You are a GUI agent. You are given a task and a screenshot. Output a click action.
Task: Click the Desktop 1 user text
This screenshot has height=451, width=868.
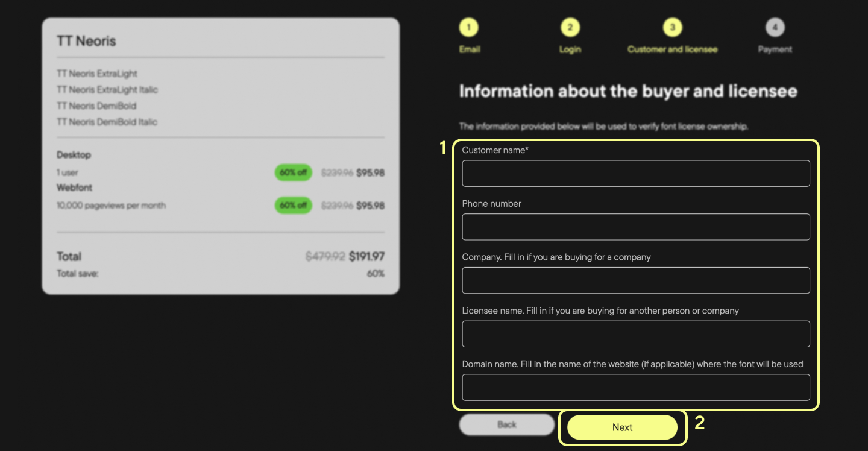pos(68,173)
